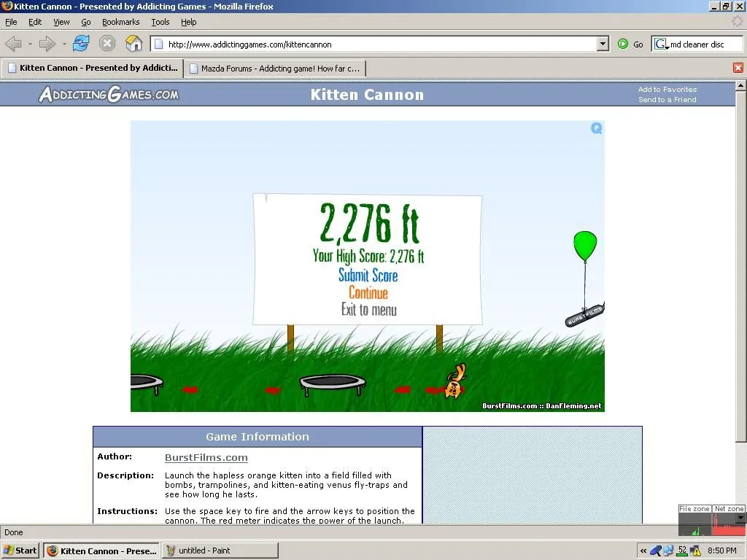Stop page loading with the Stop icon

click(x=107, y=43)
